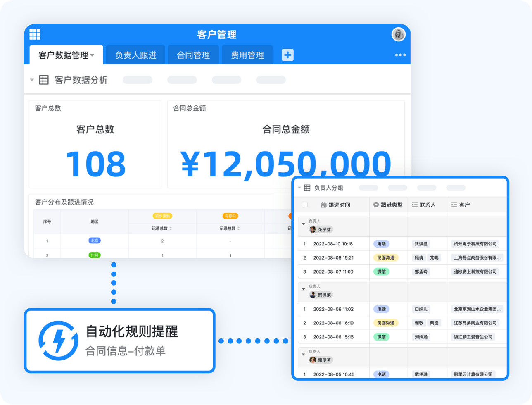532x405 pixels.
Task: Click the calendar icon beside 跟进时间
Action: pyautogui.click(x=323, y=205)
